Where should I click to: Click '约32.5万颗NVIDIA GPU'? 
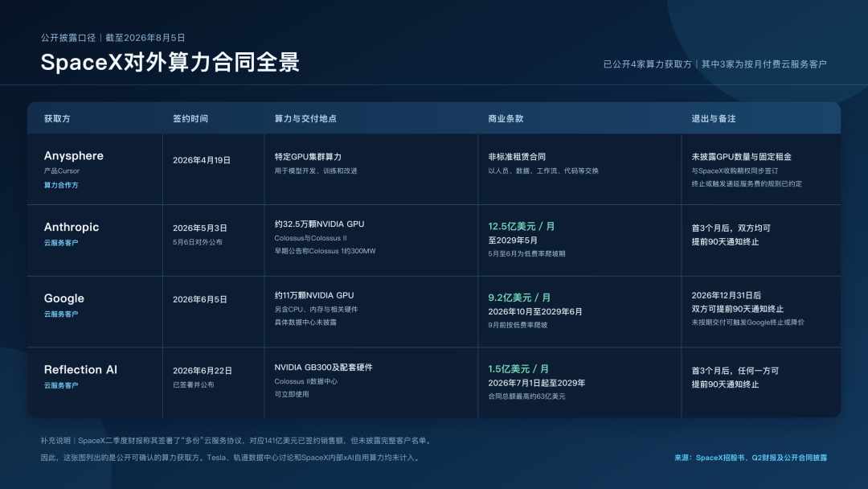[319, 224]
